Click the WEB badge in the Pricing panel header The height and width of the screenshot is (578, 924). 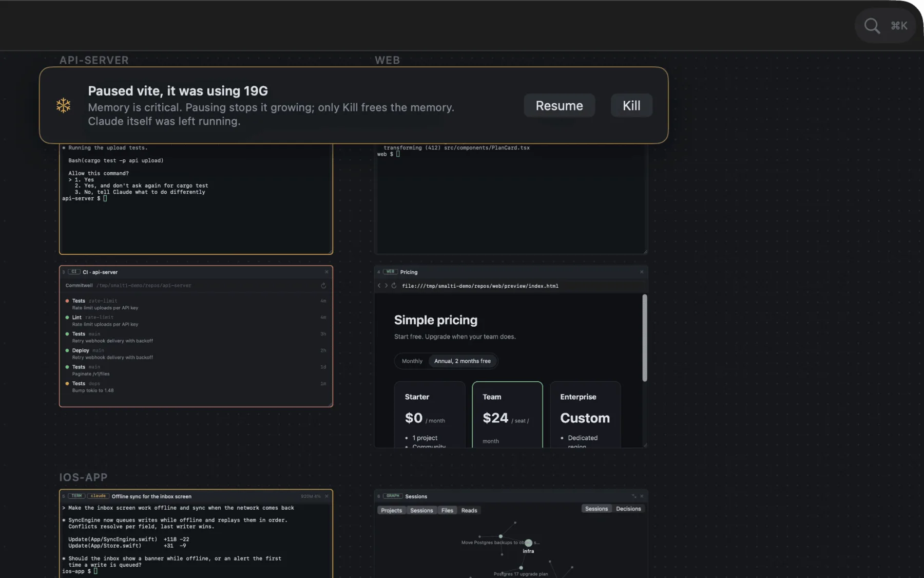pos(390,272)
